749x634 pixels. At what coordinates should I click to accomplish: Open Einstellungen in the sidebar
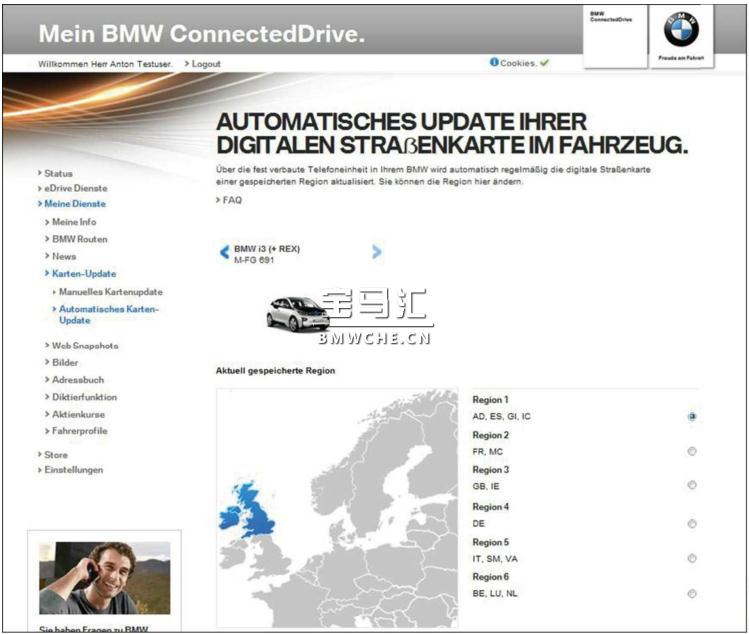click(x=74, y=470)
